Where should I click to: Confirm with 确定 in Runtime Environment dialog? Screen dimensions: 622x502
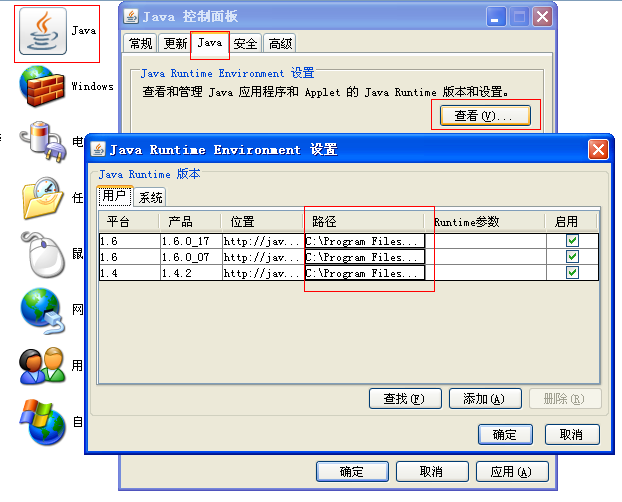[505, 435]
